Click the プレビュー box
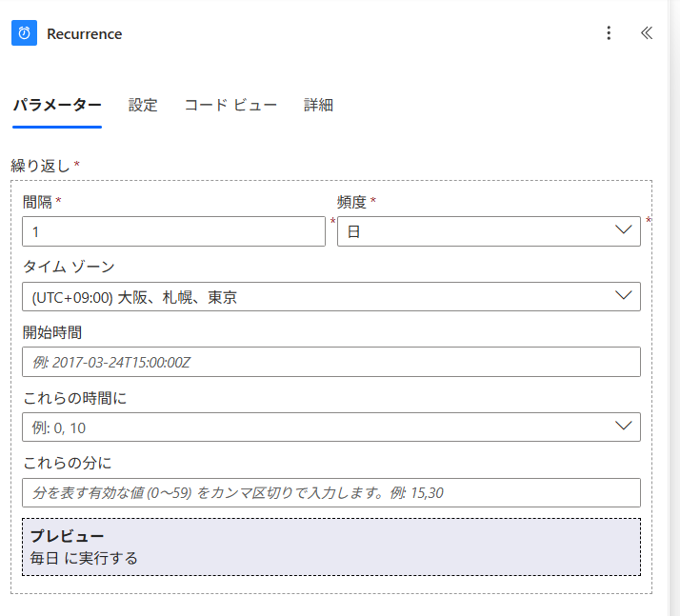This screenshot has height=616, width=680. [330, 547]
